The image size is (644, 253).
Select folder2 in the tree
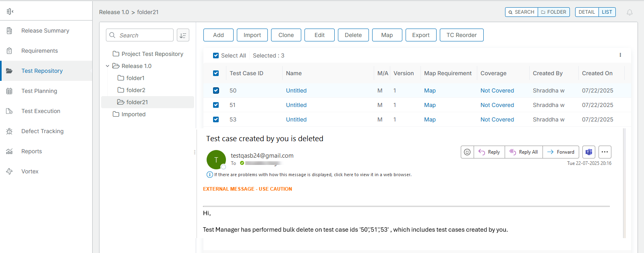136,90
